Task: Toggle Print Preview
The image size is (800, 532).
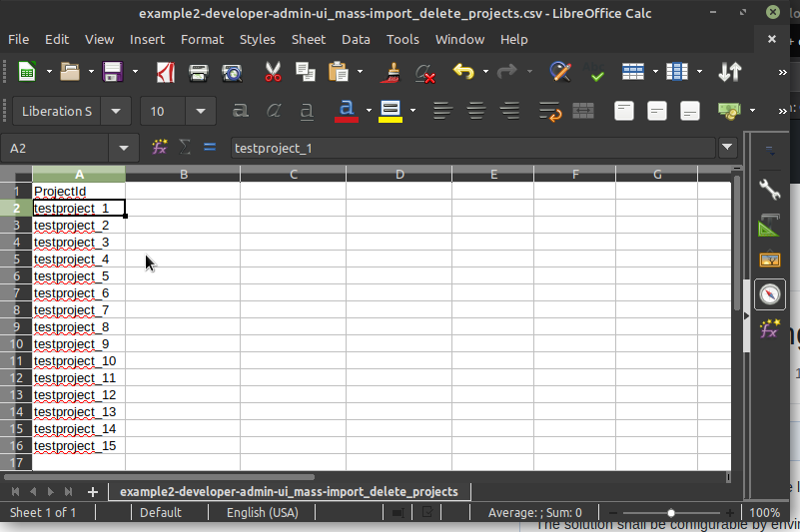Action: [x=232, y=72]
